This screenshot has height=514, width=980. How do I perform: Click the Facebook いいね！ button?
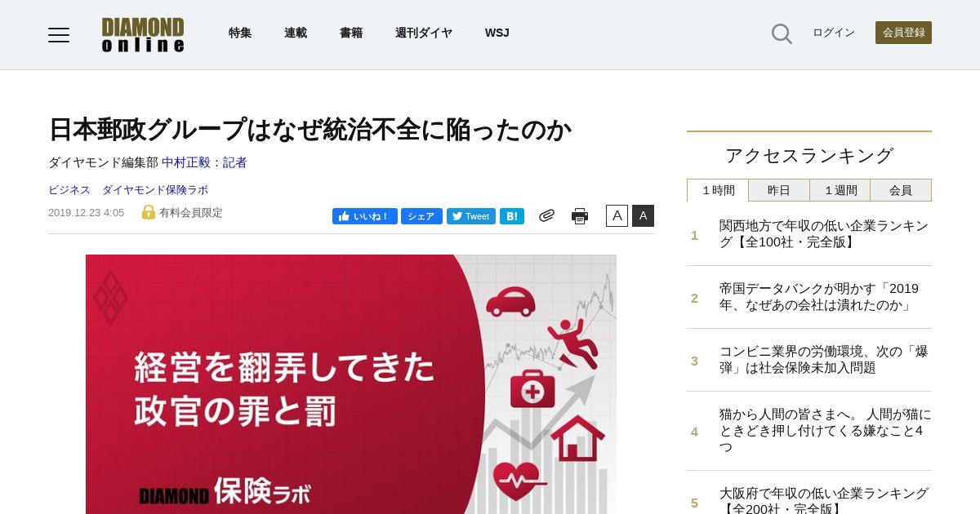tap(365, 216)
